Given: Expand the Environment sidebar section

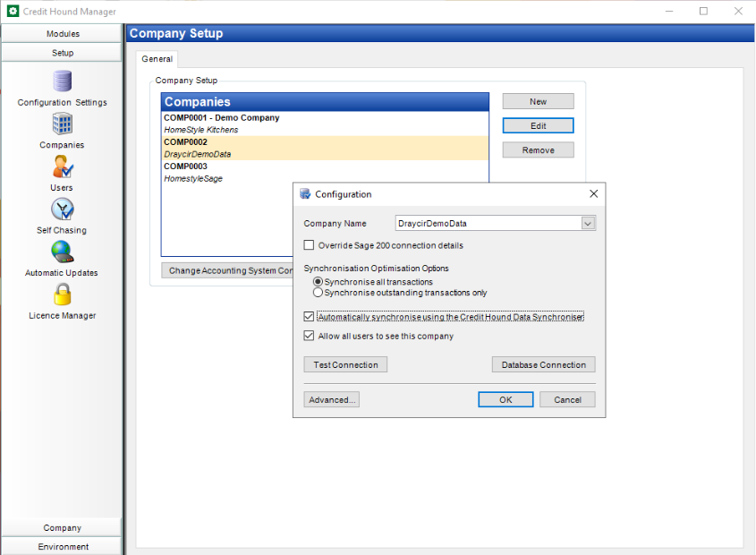Looking at the screenshot, I should 63,546.
